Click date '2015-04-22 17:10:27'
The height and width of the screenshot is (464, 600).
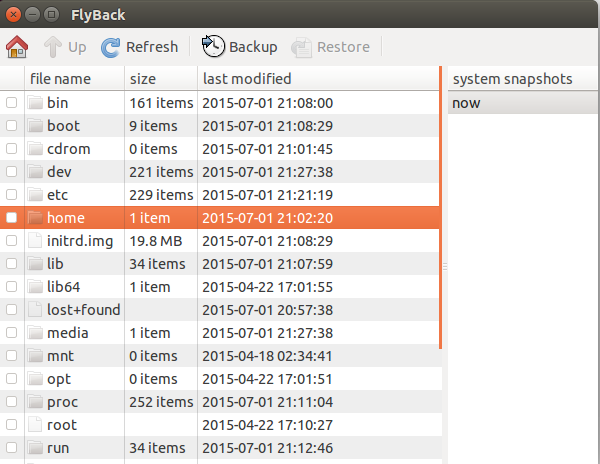pos(267,425)
